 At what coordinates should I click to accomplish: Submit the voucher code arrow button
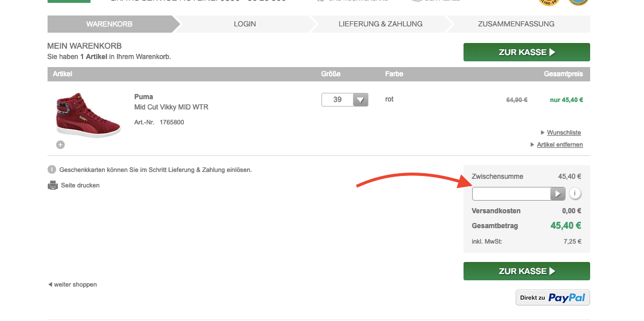tap(557, 194)
